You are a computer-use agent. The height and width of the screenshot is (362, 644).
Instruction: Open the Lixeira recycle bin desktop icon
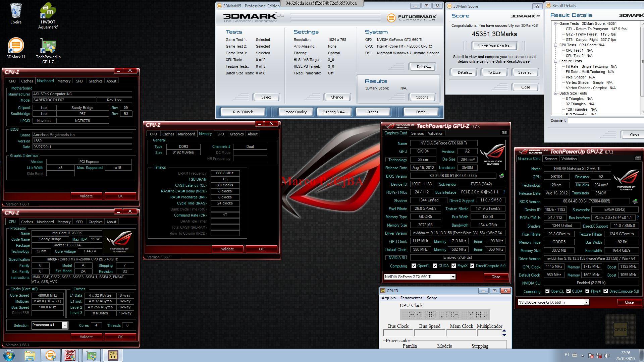point(16,14)
